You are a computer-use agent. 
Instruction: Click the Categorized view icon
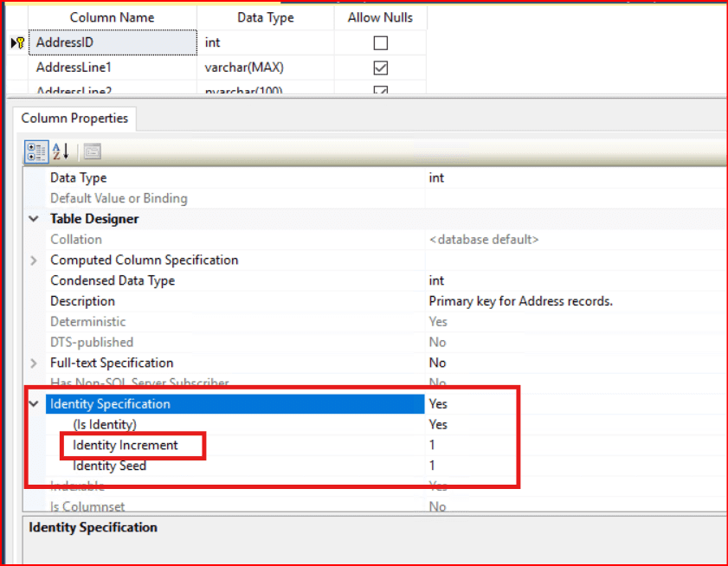pyautogui.click(x=36, y=151)
